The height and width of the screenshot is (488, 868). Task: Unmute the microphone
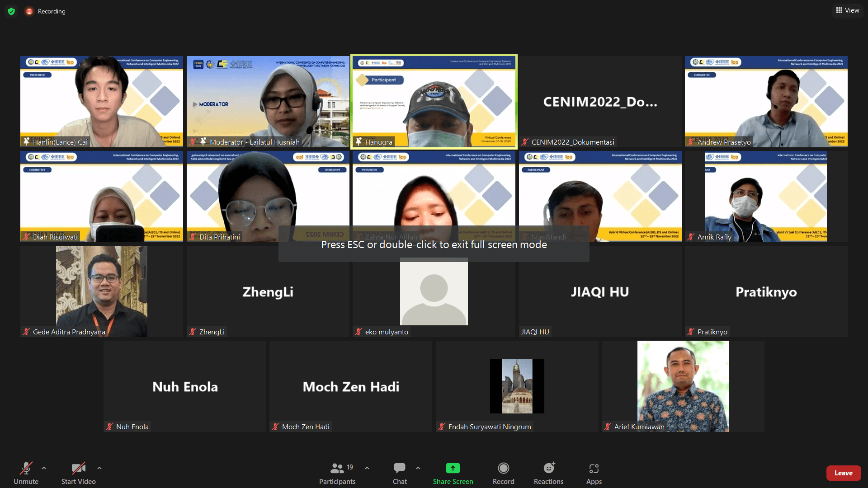tap(26, 469)
